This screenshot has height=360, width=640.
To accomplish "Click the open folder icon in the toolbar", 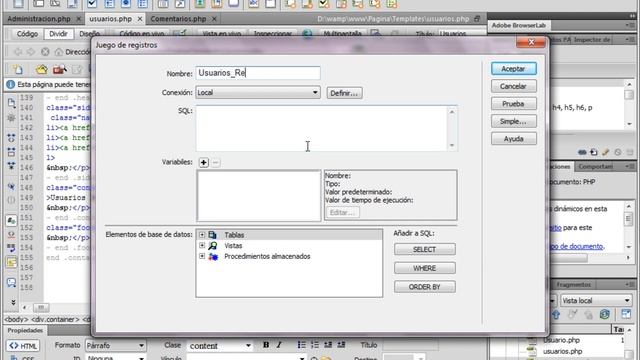I will coord(41,69).
